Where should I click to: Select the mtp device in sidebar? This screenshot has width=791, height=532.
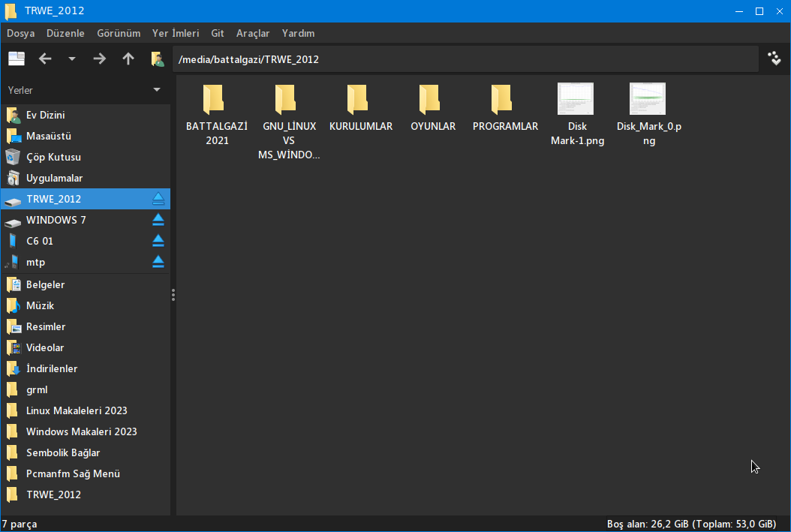tap(86, 262)
